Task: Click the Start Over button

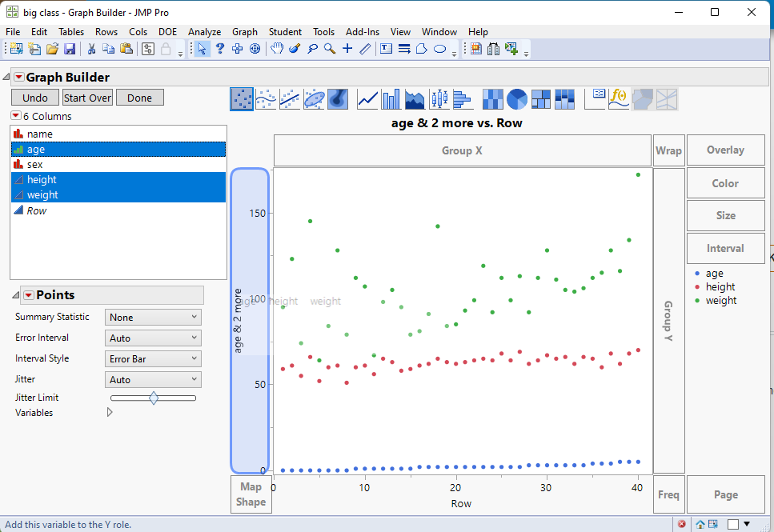Action: [x=87, y=98]
